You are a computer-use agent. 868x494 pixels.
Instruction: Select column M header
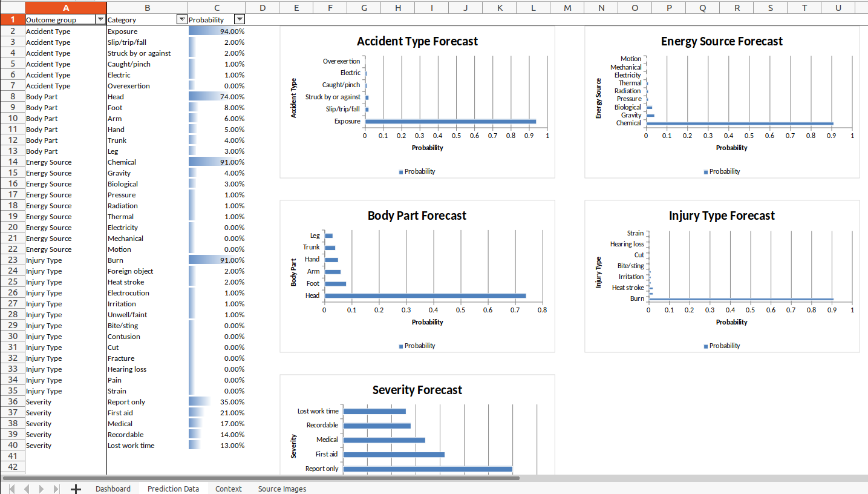pyautogui.click(x=567, y=7)
